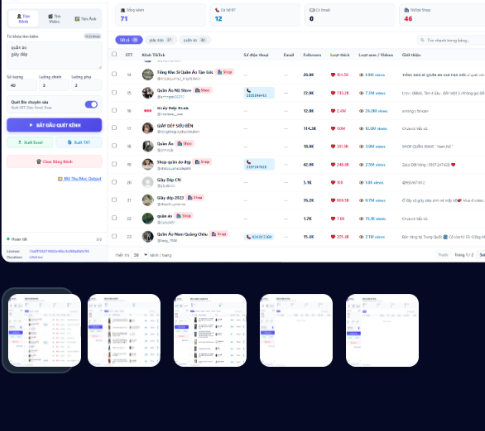
Task: Click the red Clear Bảng Kênh button
Action: 54,162
